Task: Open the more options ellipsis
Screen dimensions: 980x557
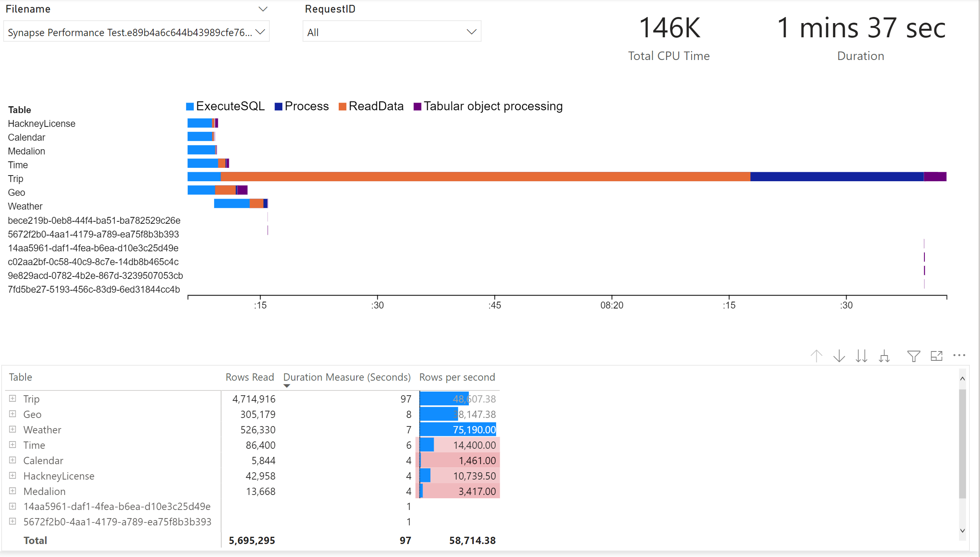Action: point(959,356)
